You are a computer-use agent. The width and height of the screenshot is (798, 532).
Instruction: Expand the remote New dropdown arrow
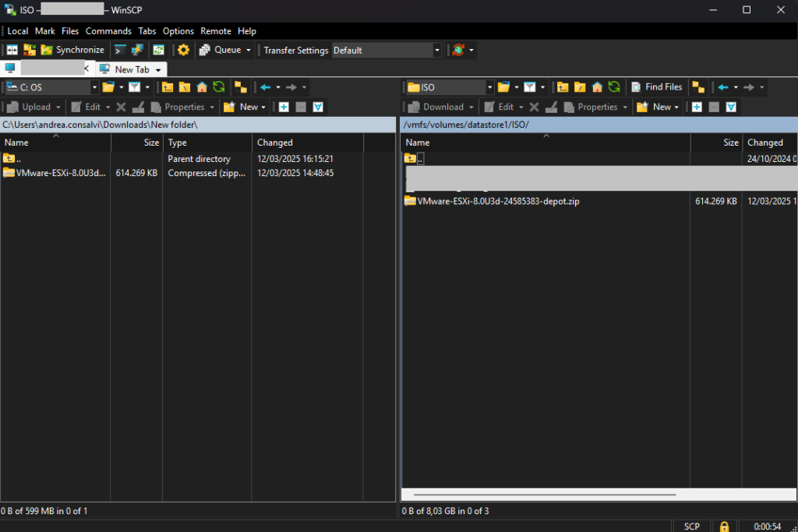coord(676,107)
